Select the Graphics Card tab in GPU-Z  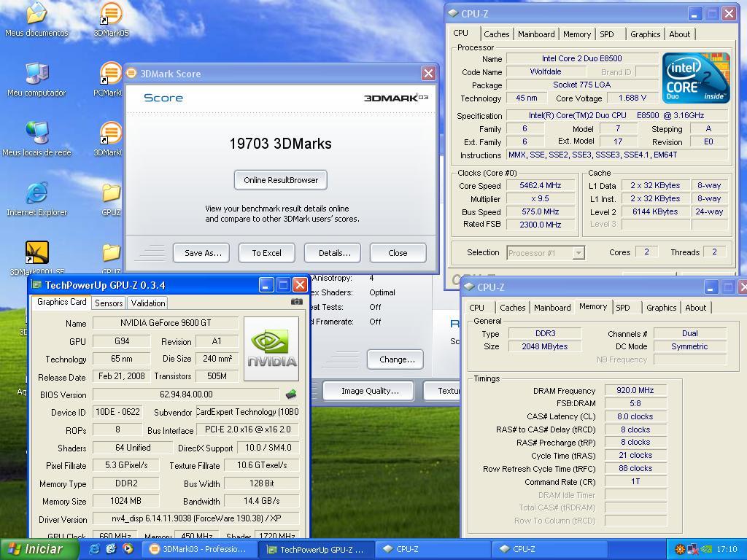(x=61, y=302)
